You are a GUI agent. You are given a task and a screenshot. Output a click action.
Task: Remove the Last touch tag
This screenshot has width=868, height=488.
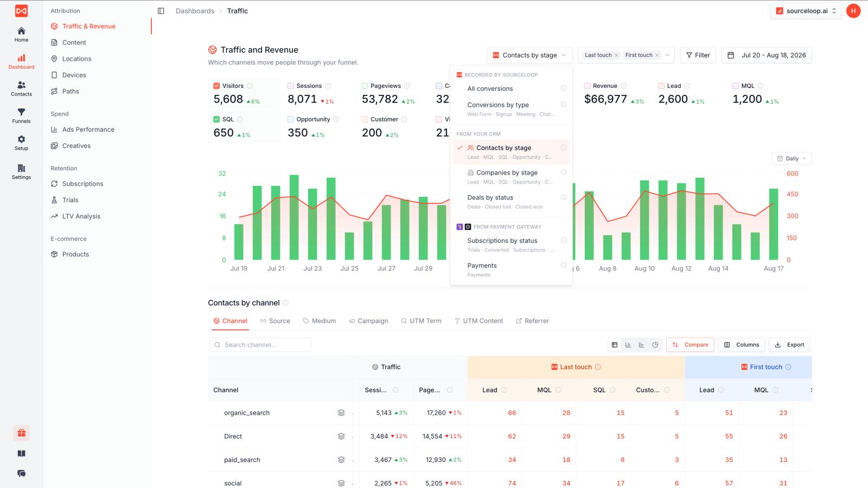coord(616,55)
